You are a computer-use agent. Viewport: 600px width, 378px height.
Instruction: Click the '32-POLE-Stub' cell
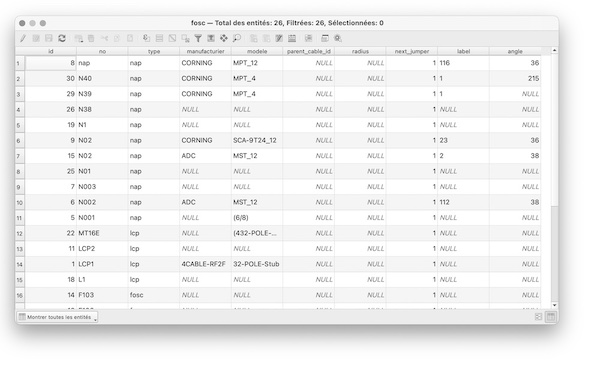257,264
